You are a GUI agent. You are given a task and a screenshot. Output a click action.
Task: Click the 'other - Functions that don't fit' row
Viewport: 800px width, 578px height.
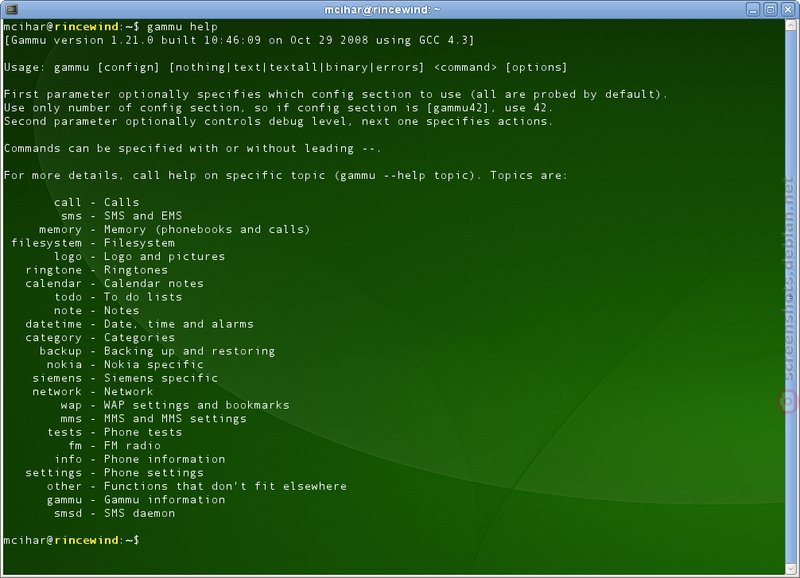pyautogui.click(x=196, y=486)
